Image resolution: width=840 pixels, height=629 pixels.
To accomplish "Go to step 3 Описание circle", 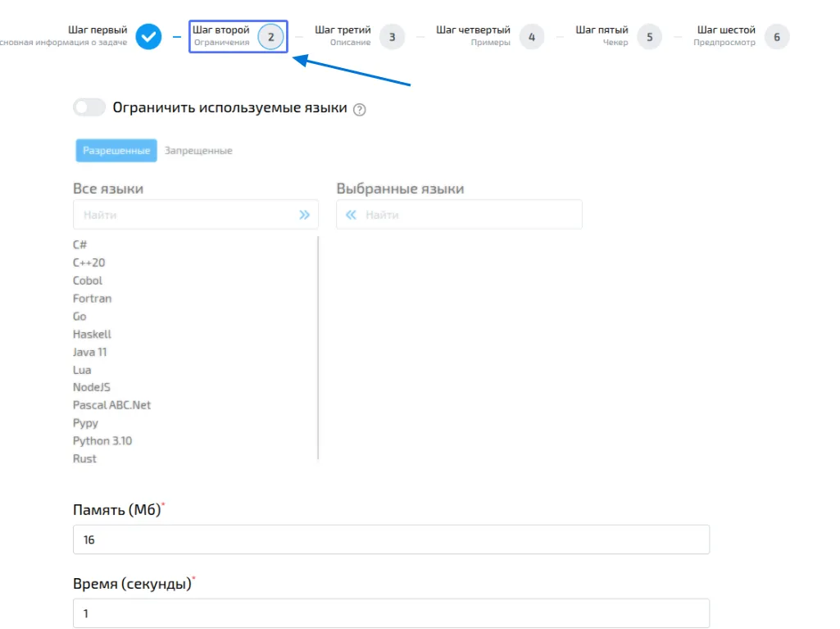I will point(392,37).
